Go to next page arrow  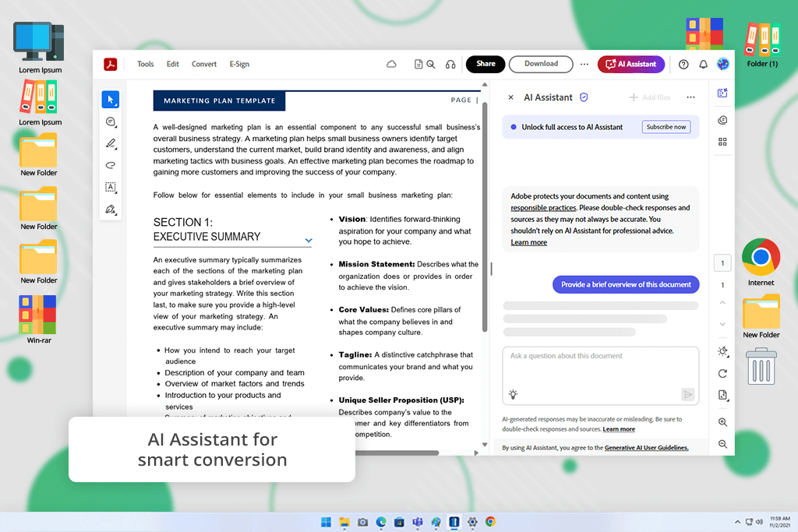click(722, 324)
